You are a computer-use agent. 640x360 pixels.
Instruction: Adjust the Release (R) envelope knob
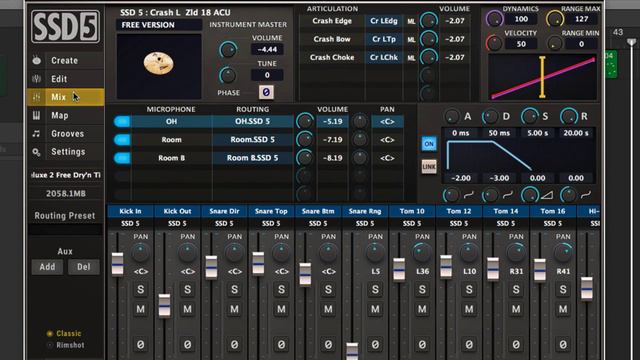(569, 117)
